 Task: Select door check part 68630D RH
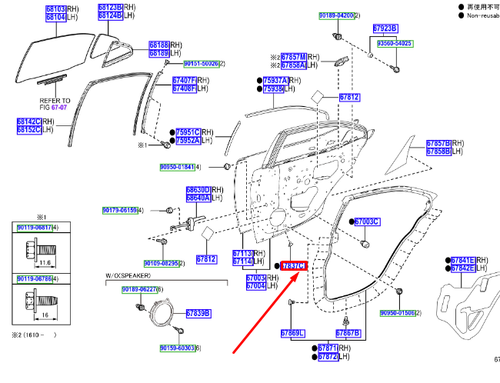(x=198, y=190)
